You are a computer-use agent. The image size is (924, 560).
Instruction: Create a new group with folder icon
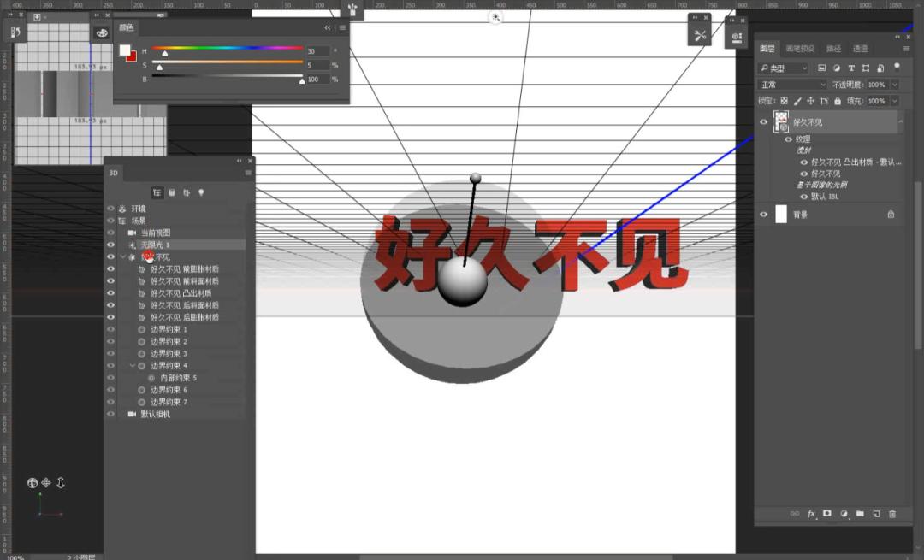point(860,514)
